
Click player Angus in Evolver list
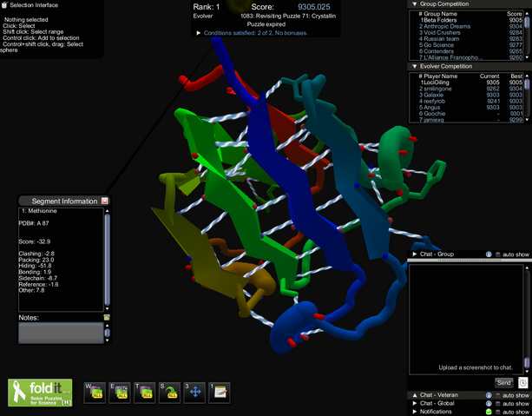[x=431, y=108]
